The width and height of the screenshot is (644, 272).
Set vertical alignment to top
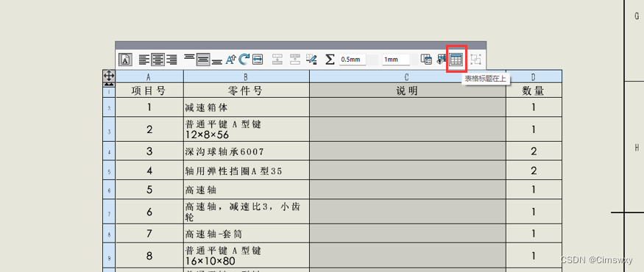(x=189, y=57)
